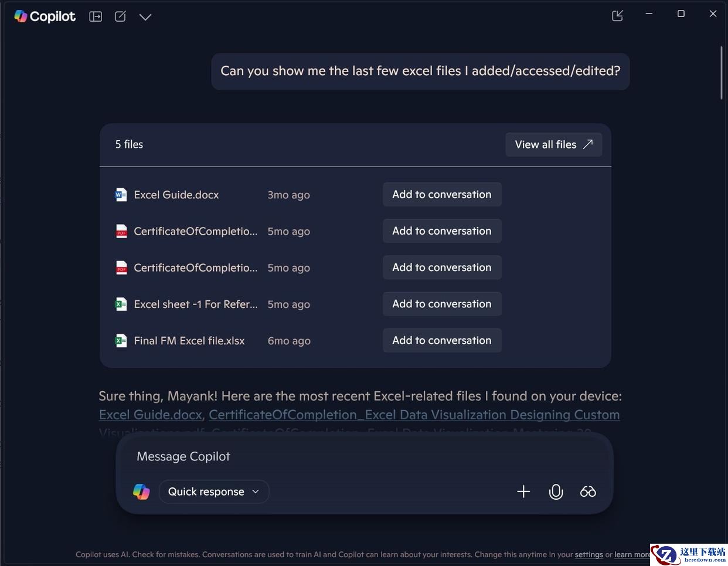
Task: Click Copilot icon in message box
Action: click(141, 492)
